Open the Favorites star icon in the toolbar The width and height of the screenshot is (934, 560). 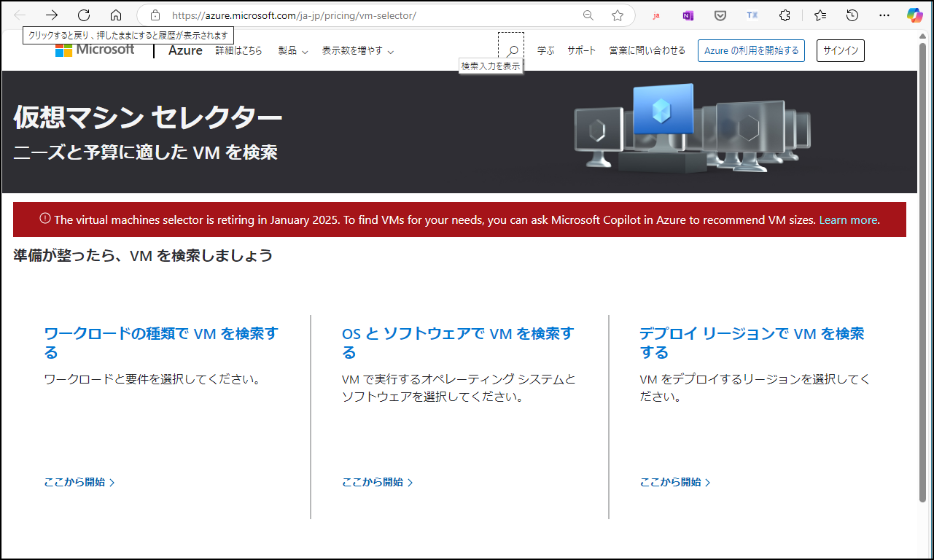pyautogui.click(x=618, y=15)
